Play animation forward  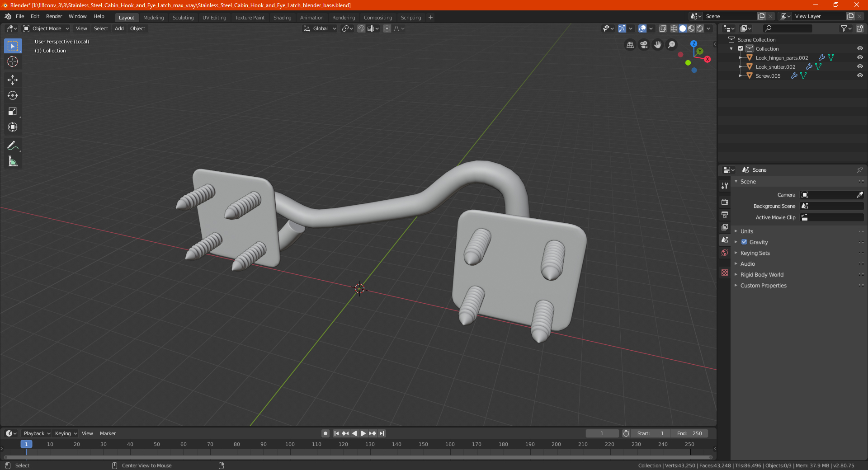(x=363, y=433)
